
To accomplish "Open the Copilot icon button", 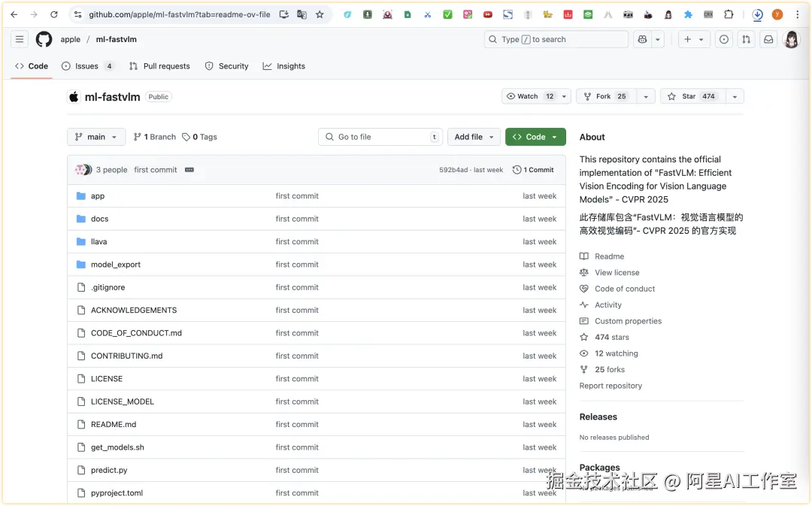I will click(642, 39).
